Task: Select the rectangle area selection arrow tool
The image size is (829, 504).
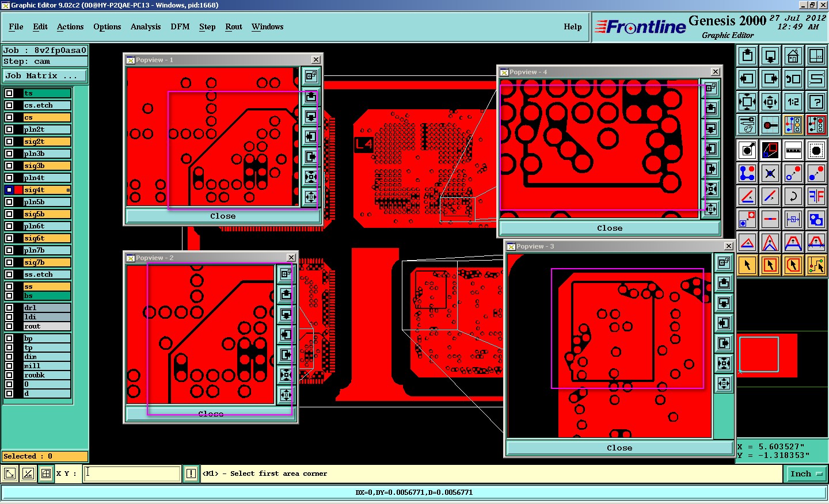Action: click(x=770, y=265)
